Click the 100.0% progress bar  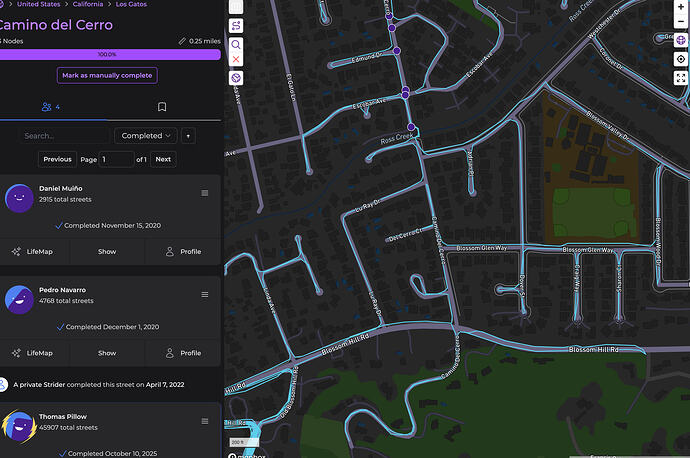[x=110, y=55]
